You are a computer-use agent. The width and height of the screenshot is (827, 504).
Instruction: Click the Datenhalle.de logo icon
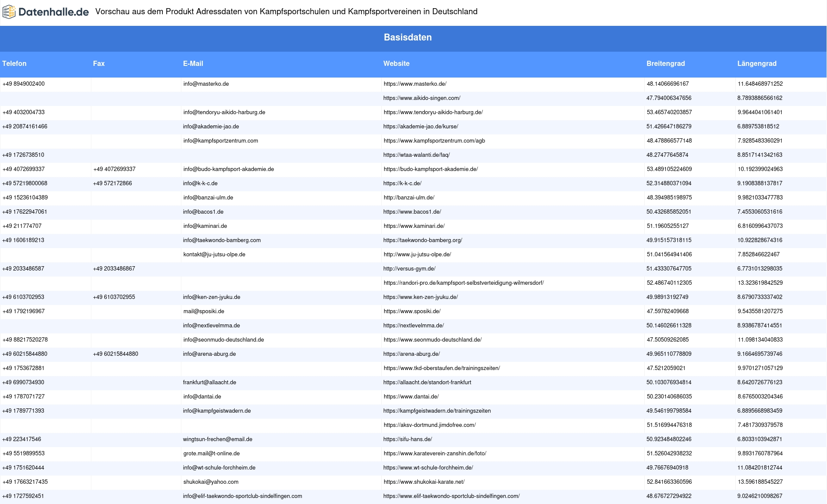(x=9, y=12)
